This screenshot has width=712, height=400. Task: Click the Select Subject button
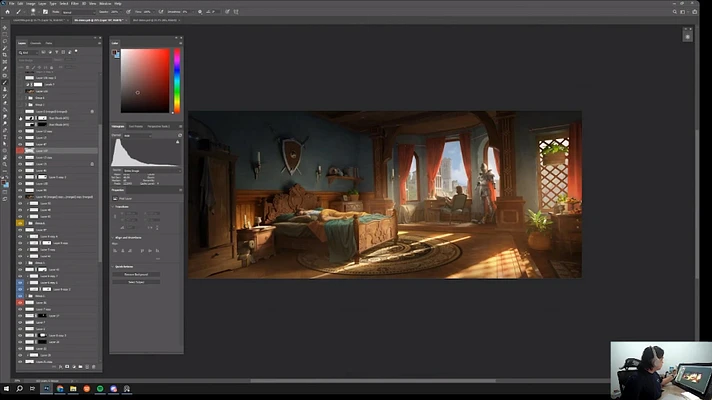[136, 282]
